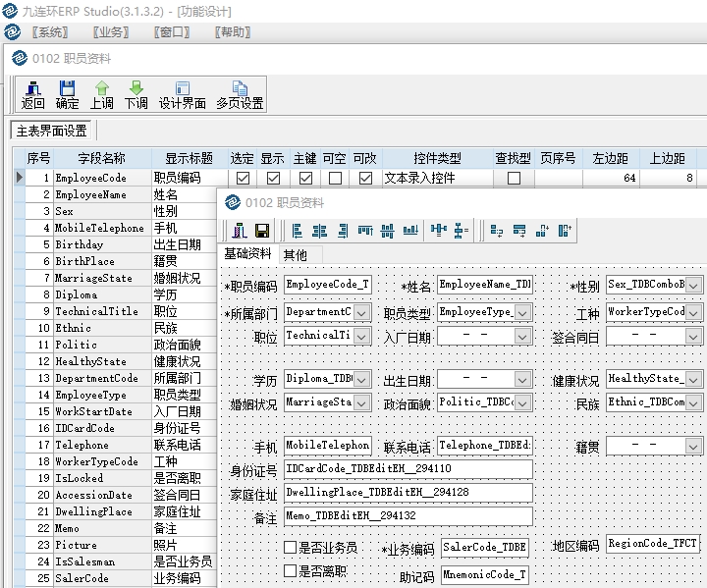
Task: Open the 【窗口】 menu
Action: [172, 32]
